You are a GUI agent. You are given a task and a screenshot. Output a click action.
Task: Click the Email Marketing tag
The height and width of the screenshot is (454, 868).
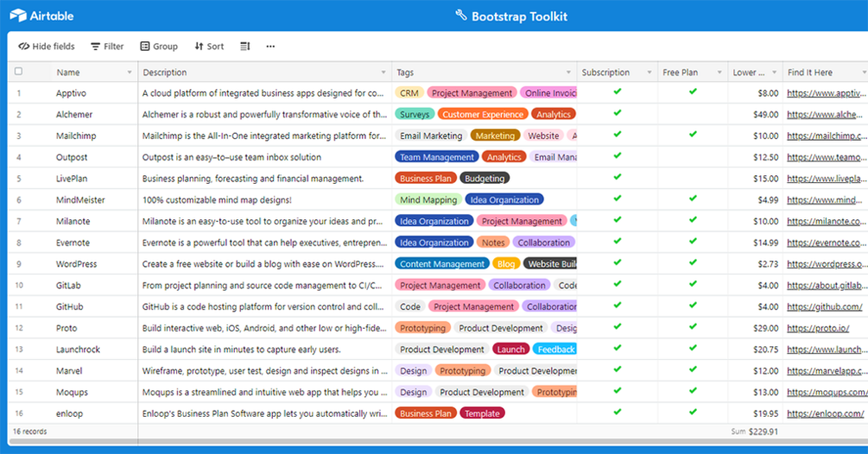click(x=431, y=136)
